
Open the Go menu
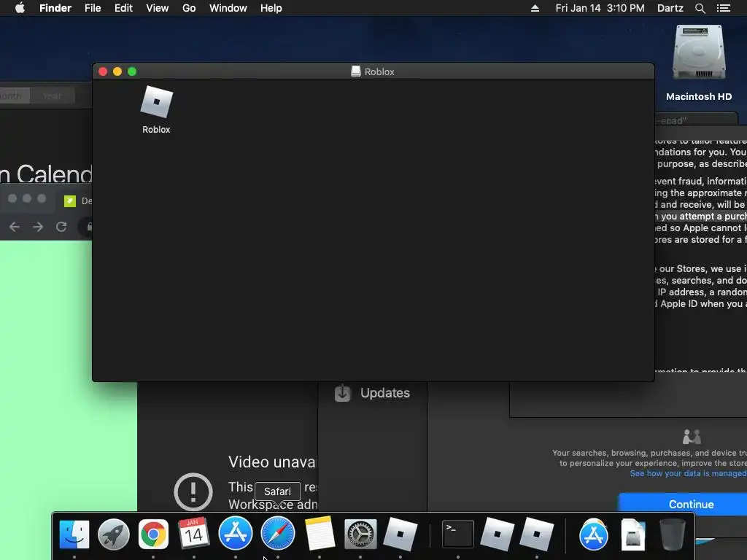pyautogui.click(x=189, y=8)
